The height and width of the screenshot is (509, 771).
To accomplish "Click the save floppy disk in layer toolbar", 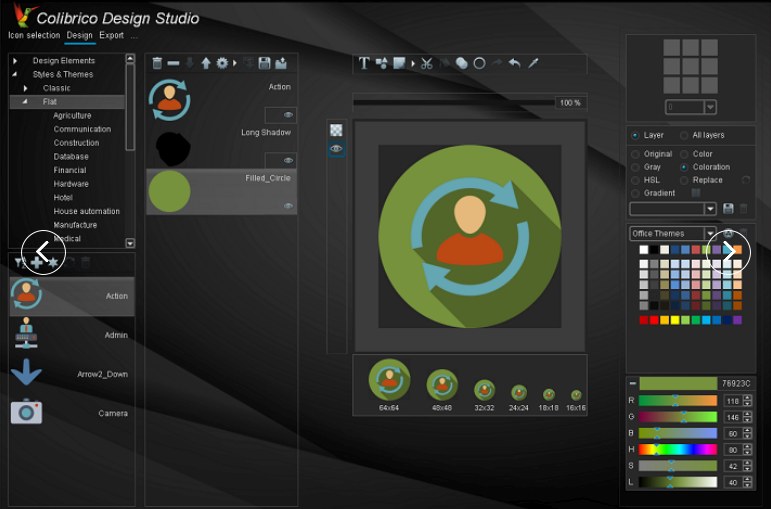I will 264,63.
